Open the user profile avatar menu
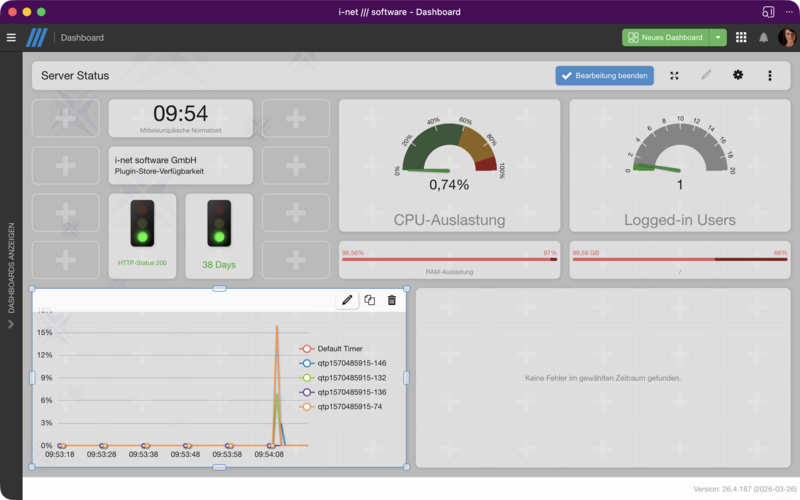This screenshot has width=800, height=500. pos(788,38)
